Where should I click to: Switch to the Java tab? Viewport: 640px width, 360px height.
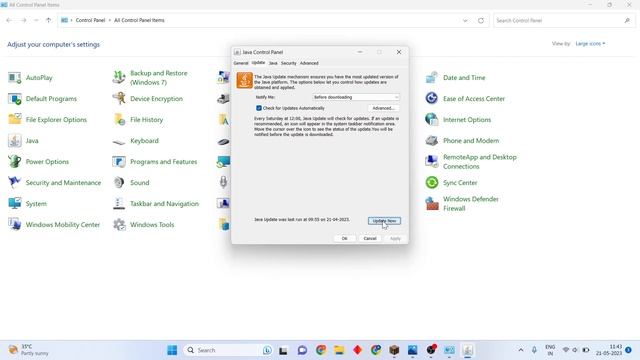[x=273, y=63]
